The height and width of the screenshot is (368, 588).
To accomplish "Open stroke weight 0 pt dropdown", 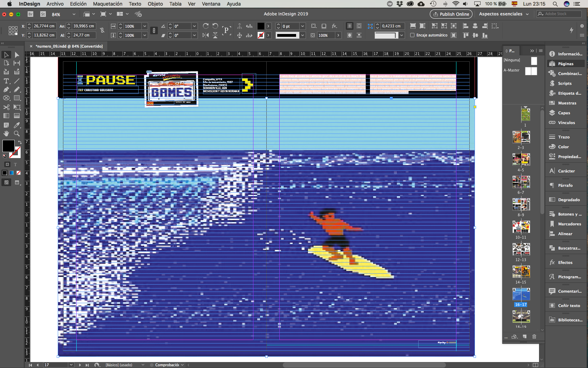I will pyautogui.click(x=303, y=26).
